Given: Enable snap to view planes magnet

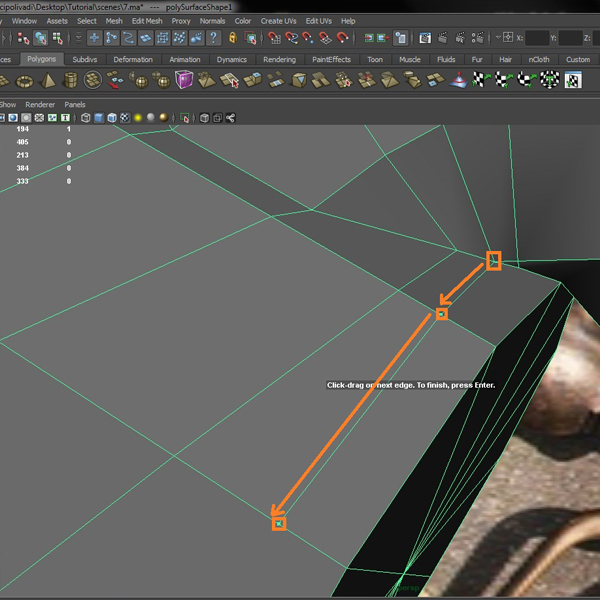Looking at the screenshot, I should click(325, 38).
